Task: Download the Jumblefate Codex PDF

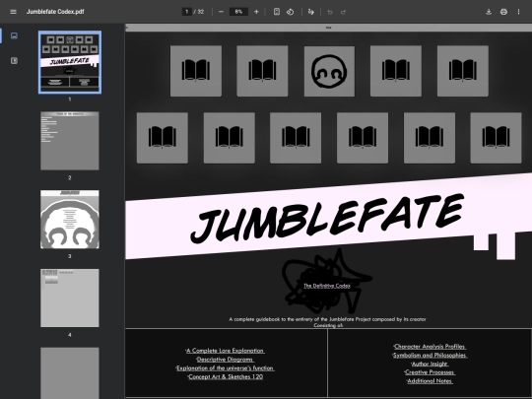Action: coord(489,12)
